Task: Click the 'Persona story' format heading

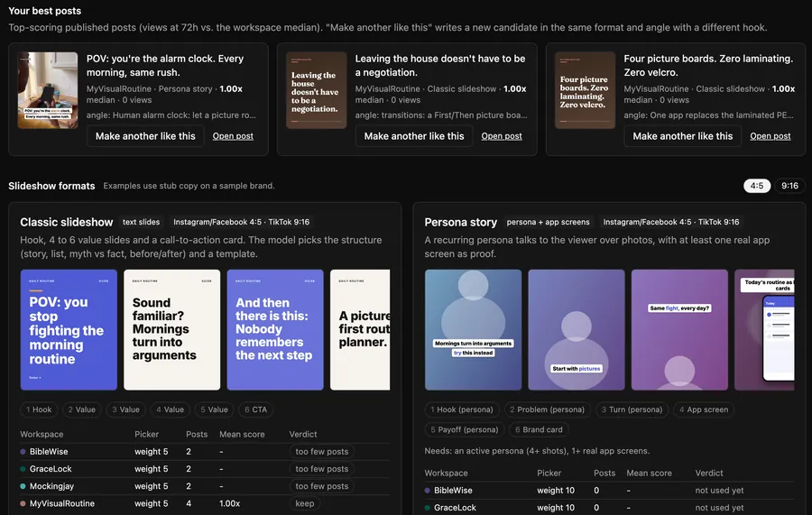Action: (x=460, y=222)
